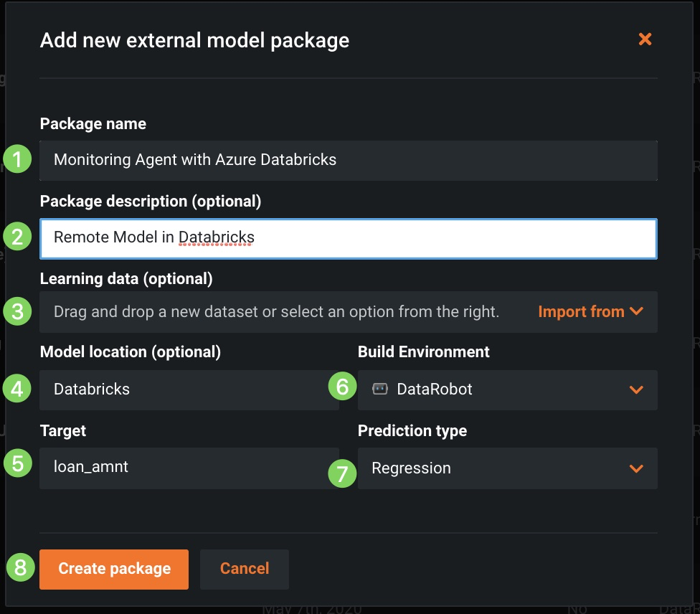This screenshot has width=700, height=614.
Task: Close the dialog with the orange X
Action: [645, 39]
